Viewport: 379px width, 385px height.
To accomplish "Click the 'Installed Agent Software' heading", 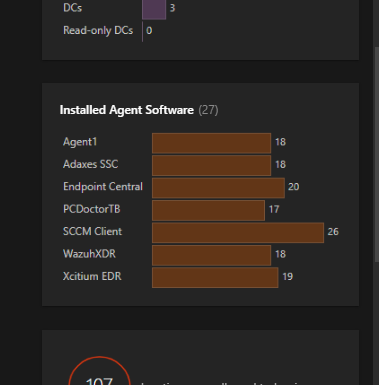I will (127, 110).
